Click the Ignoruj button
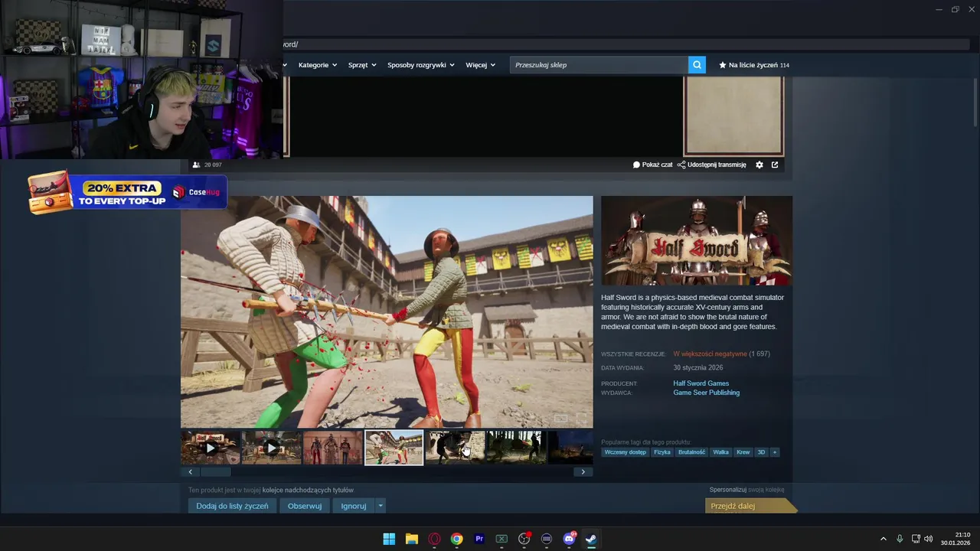The width and height of the screenshot is (980, 551). point(354,506)
